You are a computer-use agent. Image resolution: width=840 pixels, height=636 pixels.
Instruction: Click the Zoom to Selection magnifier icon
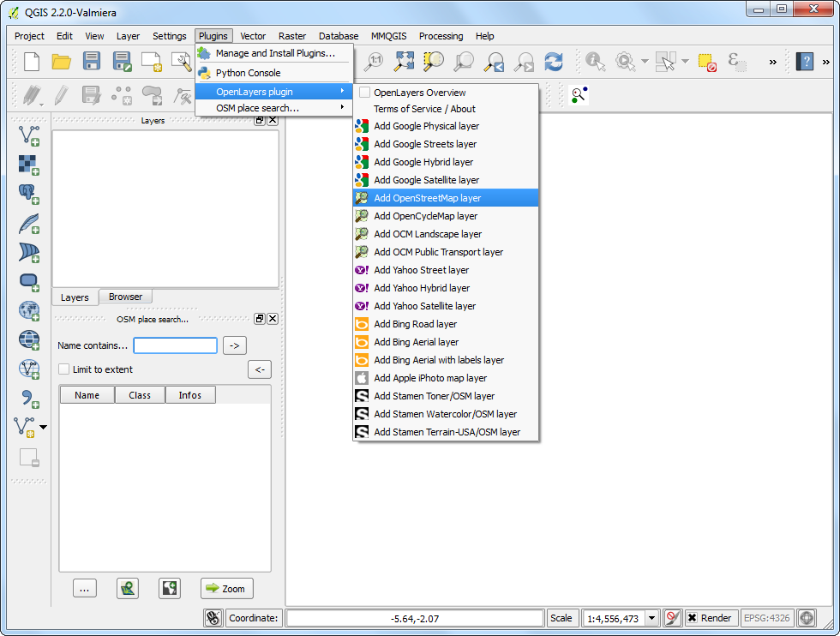(x=434, y=61)
